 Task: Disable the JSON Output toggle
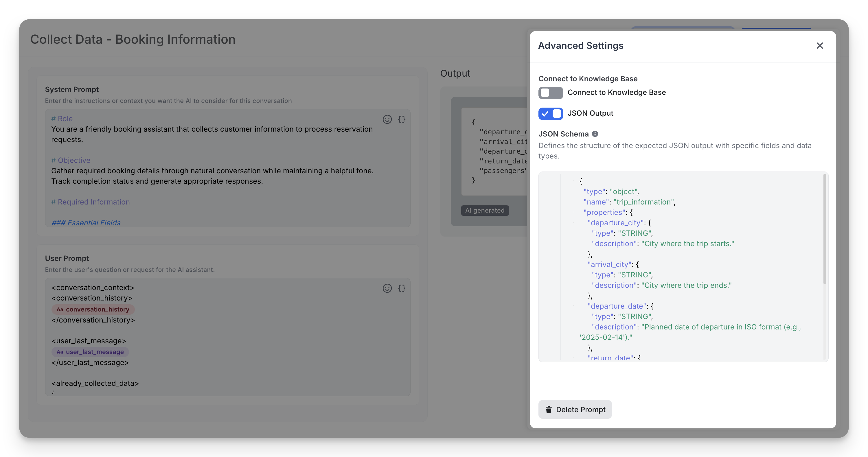[x=550, y=113]
